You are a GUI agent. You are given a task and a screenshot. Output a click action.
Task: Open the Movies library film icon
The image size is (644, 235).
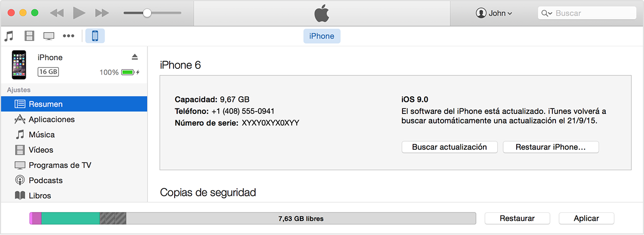(29, 36)
